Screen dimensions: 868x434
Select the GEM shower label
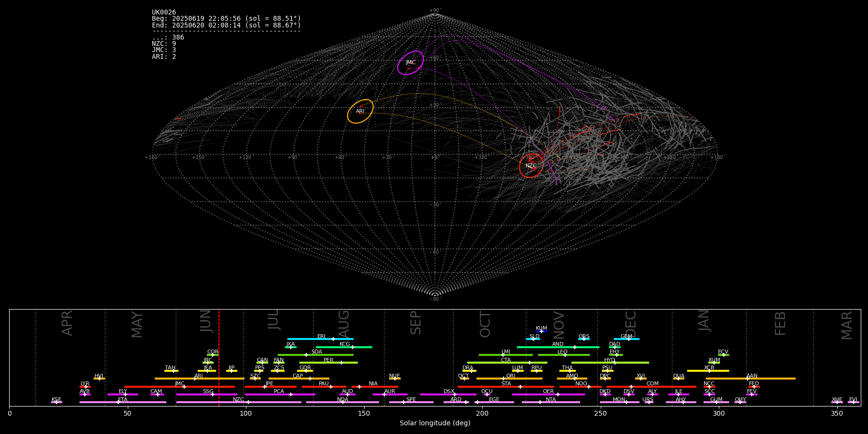point(626,337)
